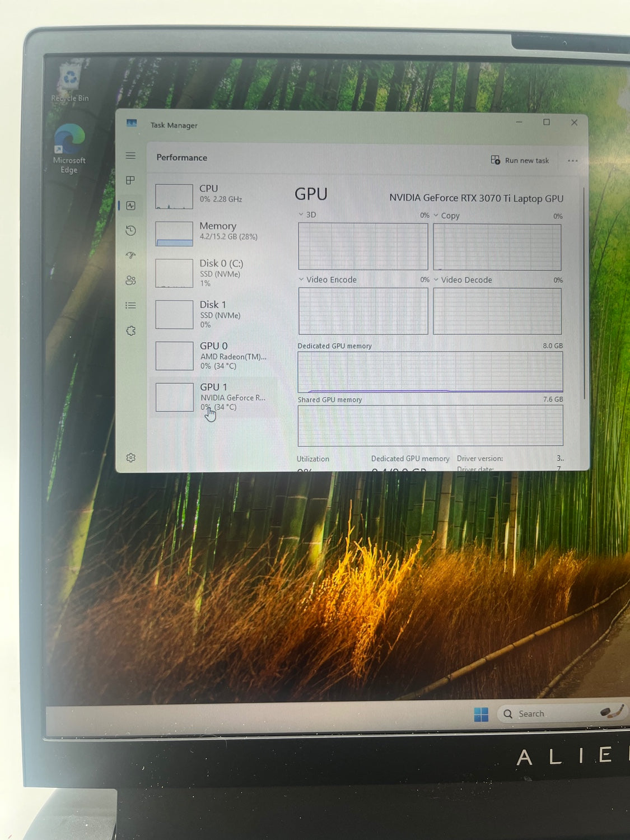Screen dimensions: 630x840
Task: Click the Windows Start button on taskbar
Action: tap(481, 714)
